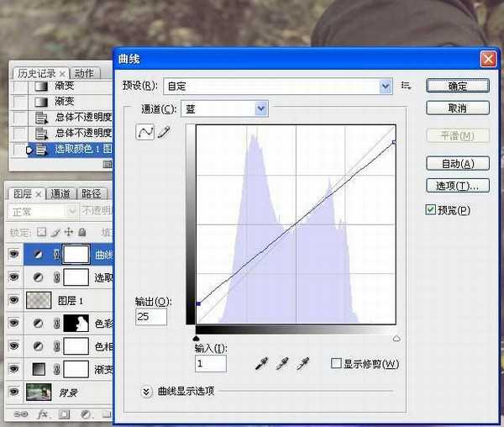This screenshot has width=504, height=427.
Task: Click the 确定 (OK) button
Action: (458, 86)
